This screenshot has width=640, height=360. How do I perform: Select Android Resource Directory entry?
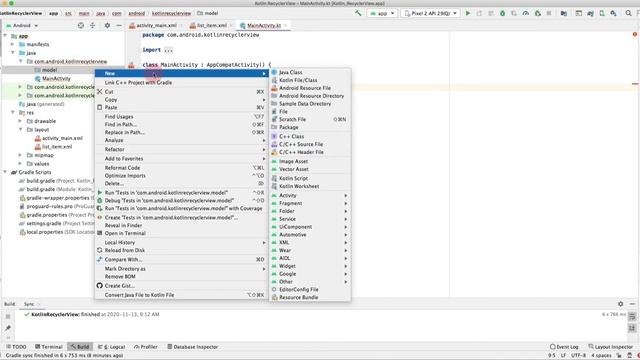(x=310, y=96)
